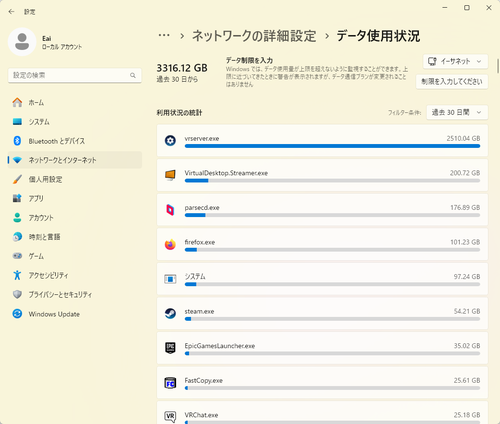Click the 設定の検索 search field

point(75,75)
